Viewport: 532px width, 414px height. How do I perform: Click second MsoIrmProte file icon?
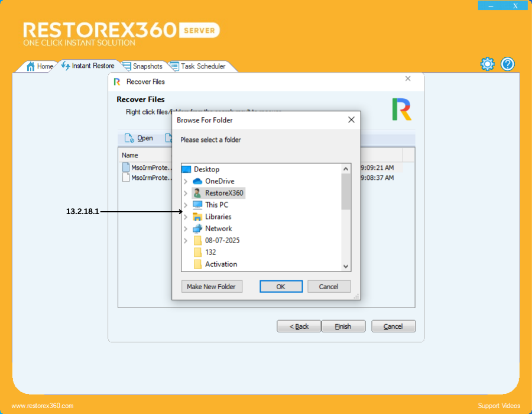coord(126,177)
